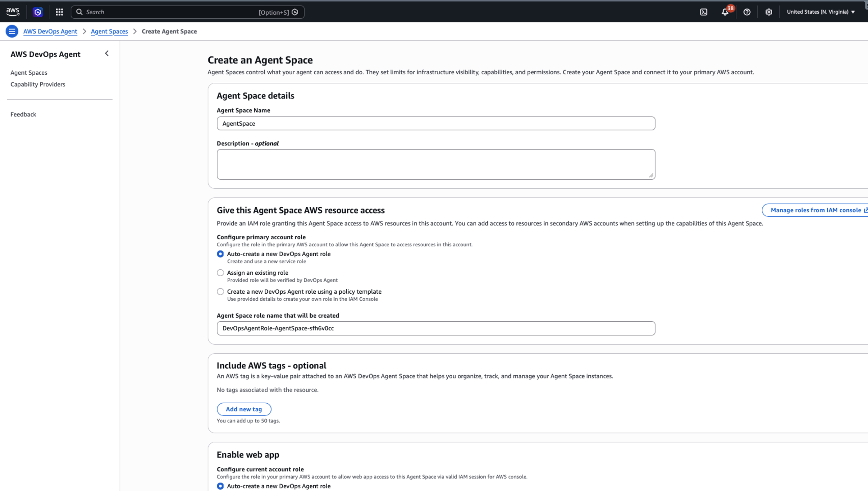868x504 pixels.
Task: Open Feedback in sidebar
Action: (23, 114)
